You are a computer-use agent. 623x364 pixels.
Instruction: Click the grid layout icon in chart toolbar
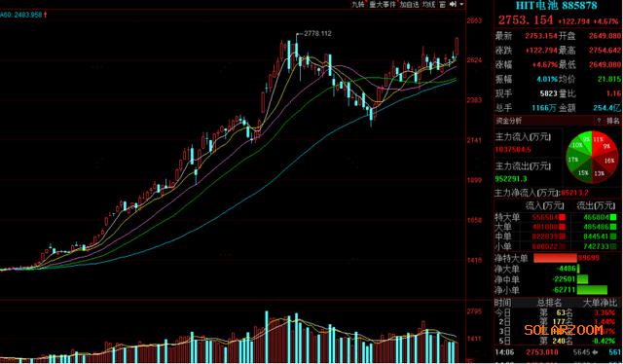click(443, 4)
